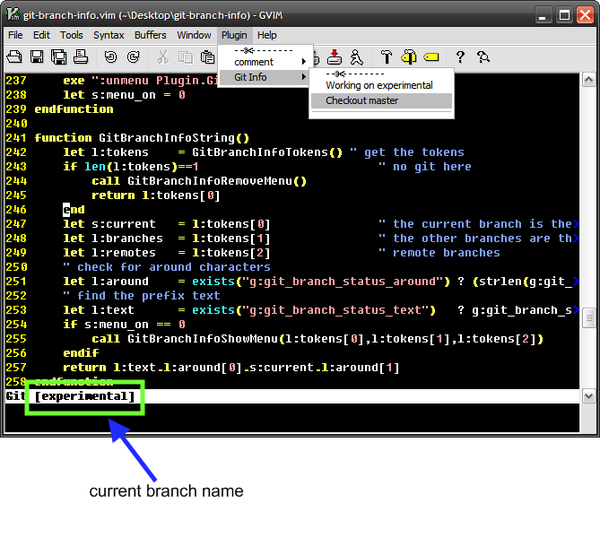Click the Save session icon with red arrow
Screen dimensions: 600x538
point(334,57)
